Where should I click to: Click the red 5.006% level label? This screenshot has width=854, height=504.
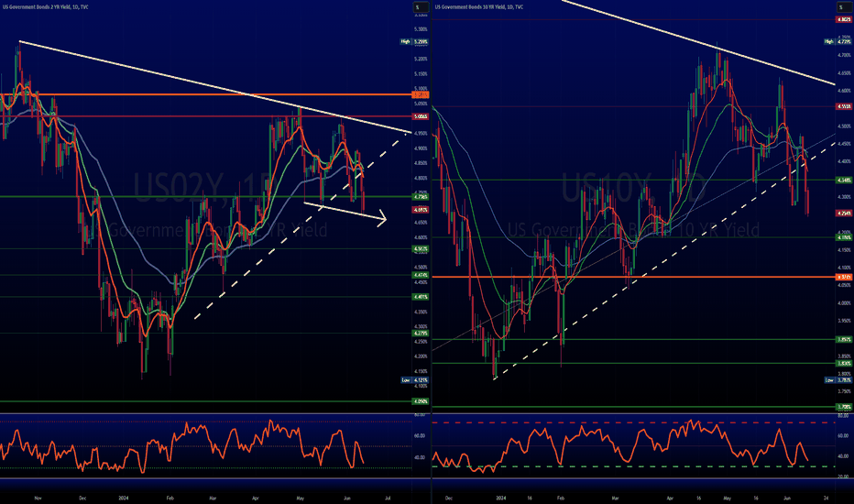pyautogui.click(x=421, y=116)
